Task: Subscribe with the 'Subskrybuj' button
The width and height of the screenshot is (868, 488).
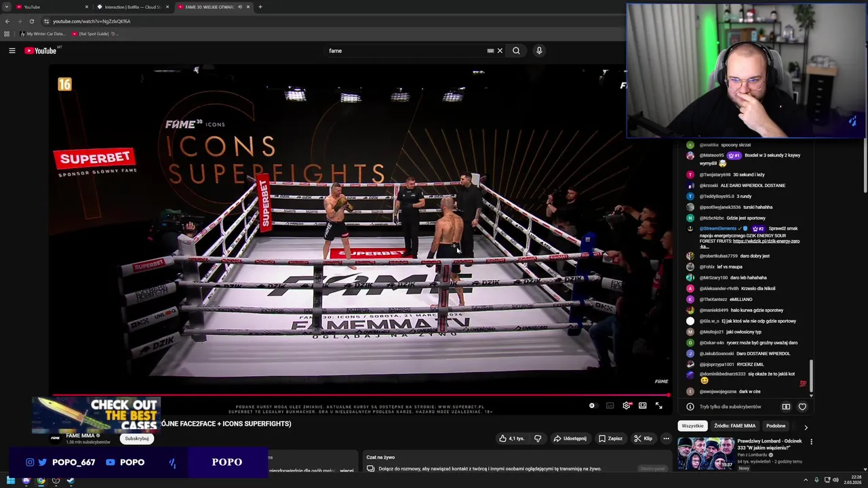Action: (x=137, y=439)
